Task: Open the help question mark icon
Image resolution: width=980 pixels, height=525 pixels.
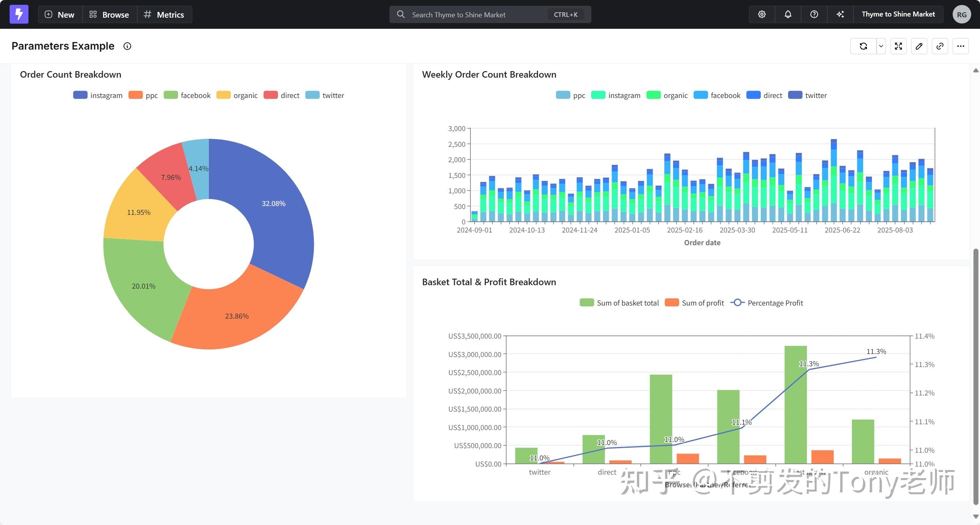Action: pos(814,14)
